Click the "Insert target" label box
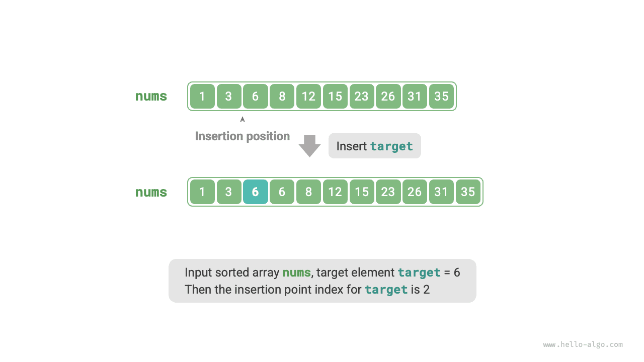Image resolution: width=644 pixels, height=362 pixels. (374, 146)
